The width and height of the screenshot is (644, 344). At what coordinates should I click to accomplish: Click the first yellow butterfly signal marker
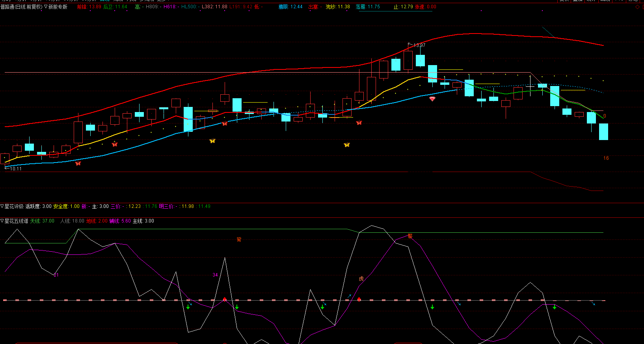point(212,141)
